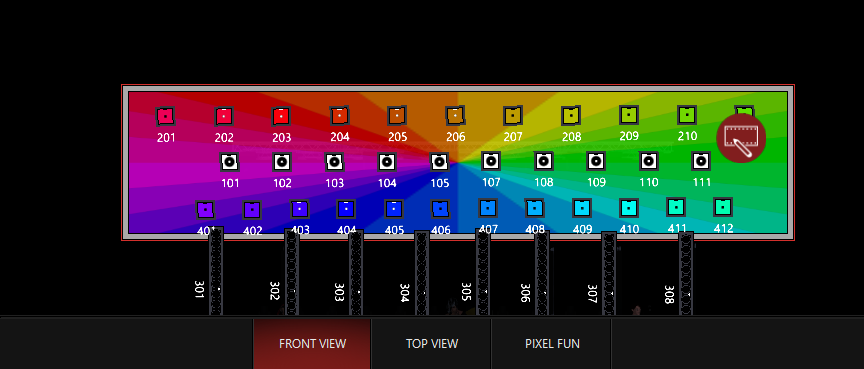Select fixture 210 icon

(x=687, y=115)
